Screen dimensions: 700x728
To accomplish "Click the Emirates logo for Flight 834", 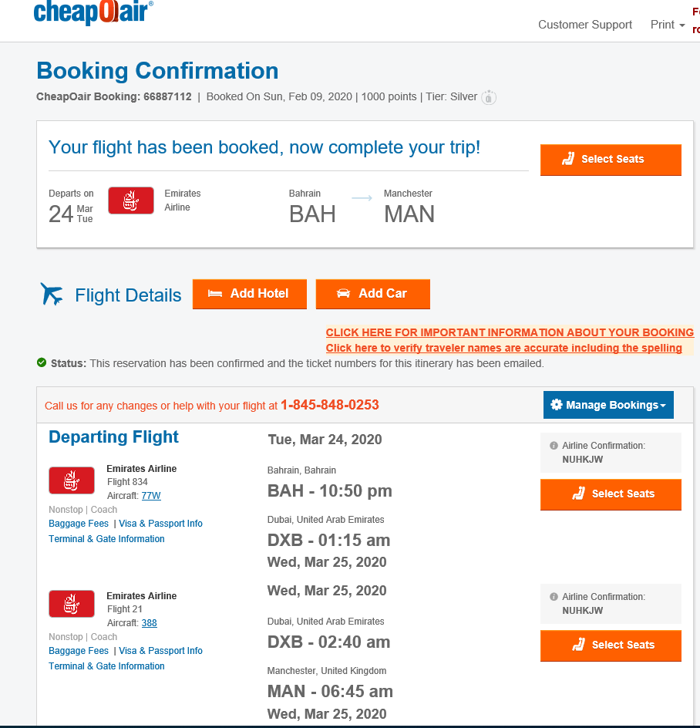I will tap(71, 480).
